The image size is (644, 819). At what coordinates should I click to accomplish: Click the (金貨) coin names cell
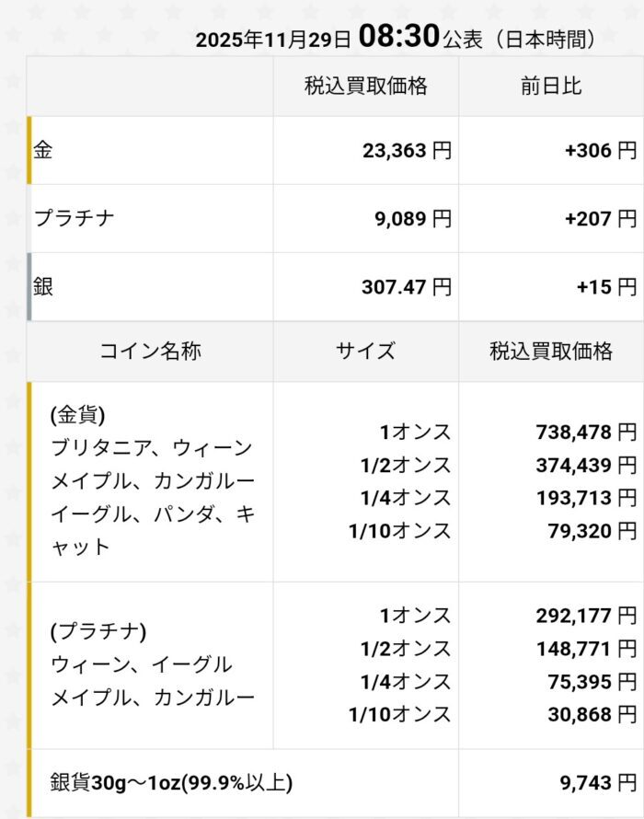(152, 480)
